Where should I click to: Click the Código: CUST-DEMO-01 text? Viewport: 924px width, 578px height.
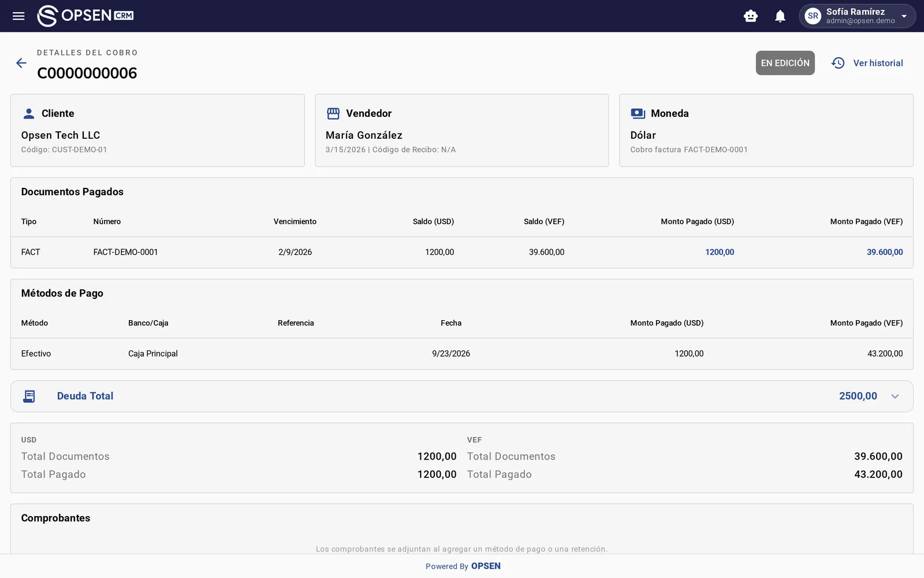coord(64,150)
